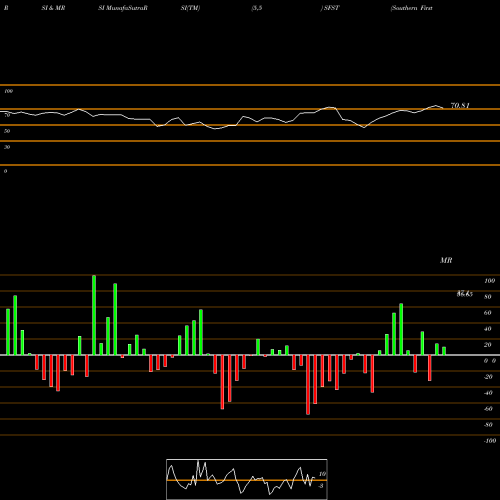Click the 'SI(TM)' header text
The width and height of the screenshot is (500, 500).
tap(190, 8)
